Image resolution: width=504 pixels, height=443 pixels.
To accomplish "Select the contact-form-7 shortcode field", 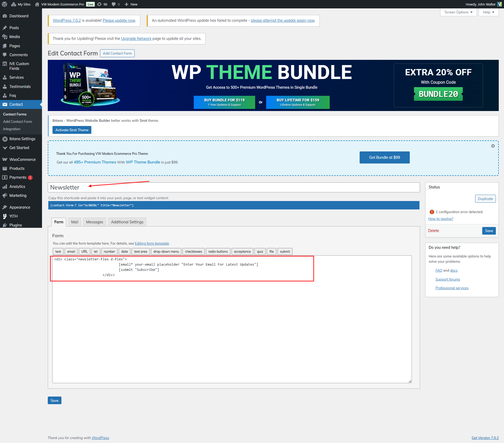I will point(234,205).
